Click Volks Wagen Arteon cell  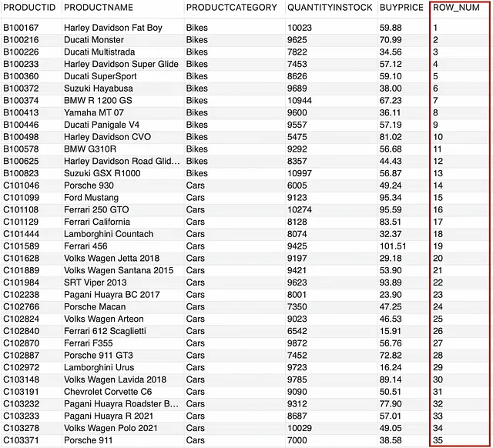coord(103,319)
